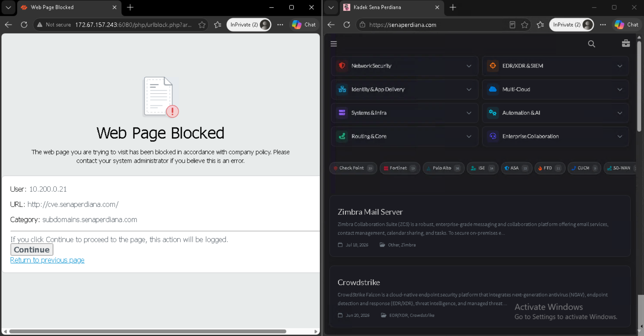Open the EDR/XDR, Crowdstrike category link
This screenshot has height=336, width=644.
(x=412, y=315)
